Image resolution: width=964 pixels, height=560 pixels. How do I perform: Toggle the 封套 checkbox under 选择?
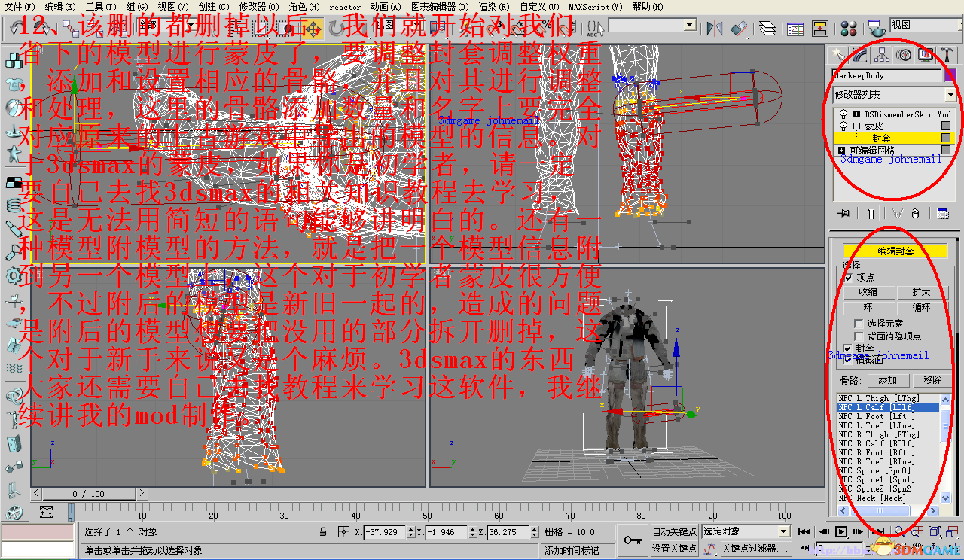point(848,348)
